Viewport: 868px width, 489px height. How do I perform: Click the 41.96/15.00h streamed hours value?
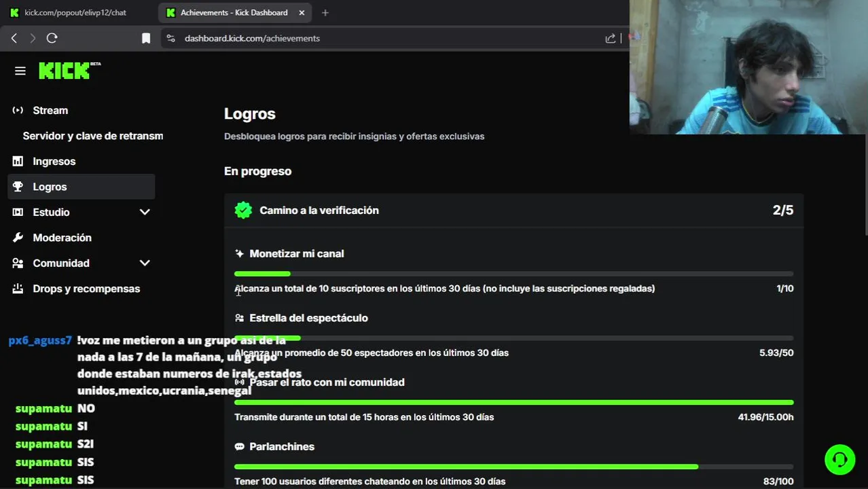(x=765, y=417)
